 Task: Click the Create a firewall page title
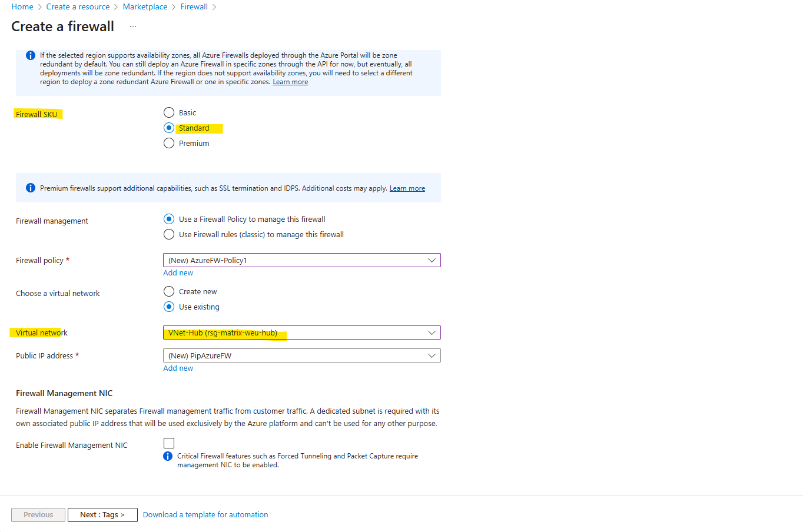[63, 26]
